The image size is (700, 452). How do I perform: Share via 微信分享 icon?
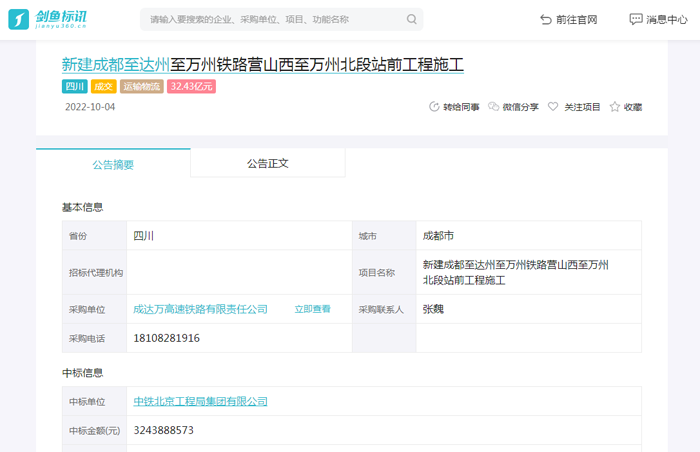tap(513, 107)
